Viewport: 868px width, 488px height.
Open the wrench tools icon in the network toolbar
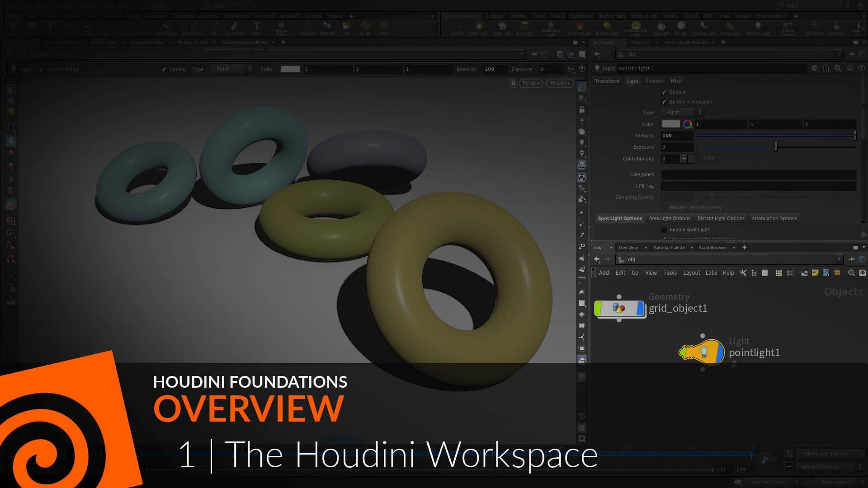pos(743,273)
